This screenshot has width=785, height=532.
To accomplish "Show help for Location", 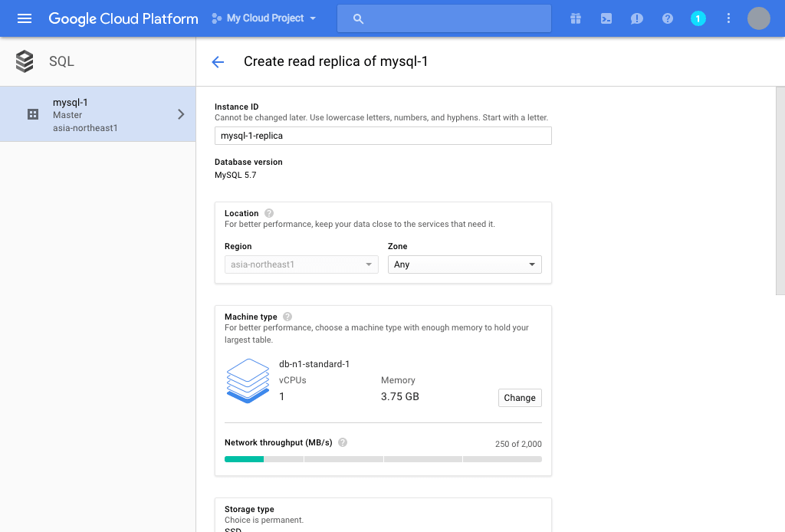I will tap(269, 213).
